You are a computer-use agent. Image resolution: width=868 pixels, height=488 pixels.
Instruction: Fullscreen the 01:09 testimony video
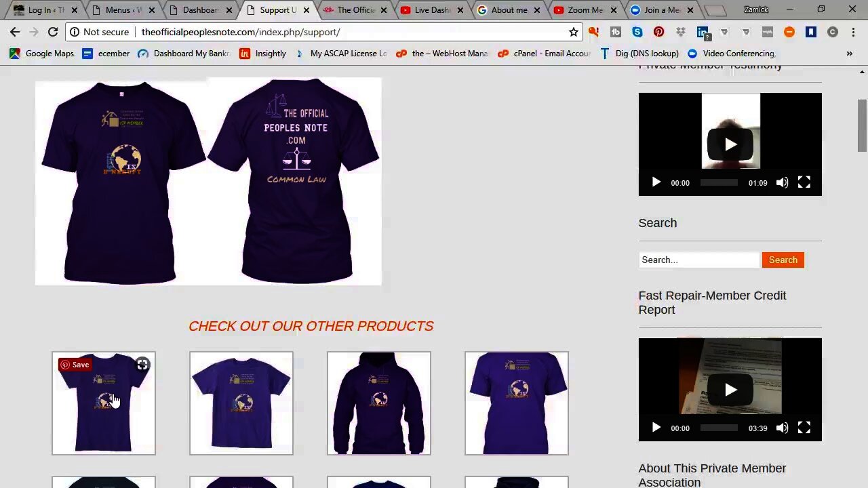(804, 182)
